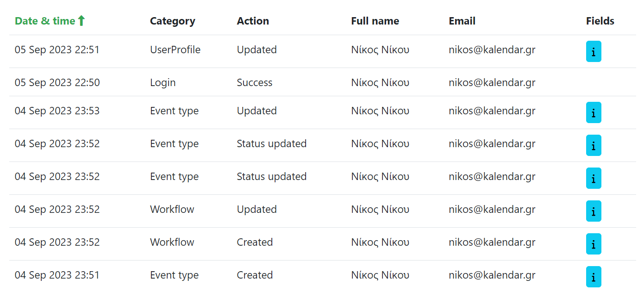Click the Action column header
The height and width of the screenshot is (292, 644).
(253, 21)
